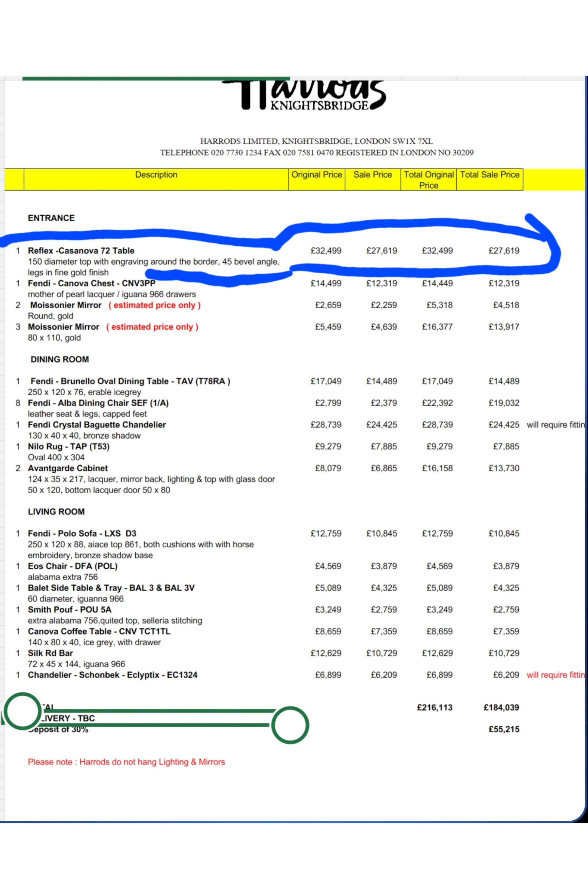Select '250 x 120 x 76, erable icegrey'
This screenshot has height=882, width=588.
pyautogui.click(x=84, y=392)
